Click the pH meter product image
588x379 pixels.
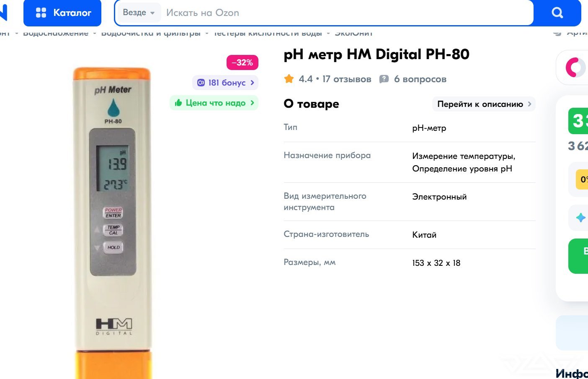[x=112, y=222]
